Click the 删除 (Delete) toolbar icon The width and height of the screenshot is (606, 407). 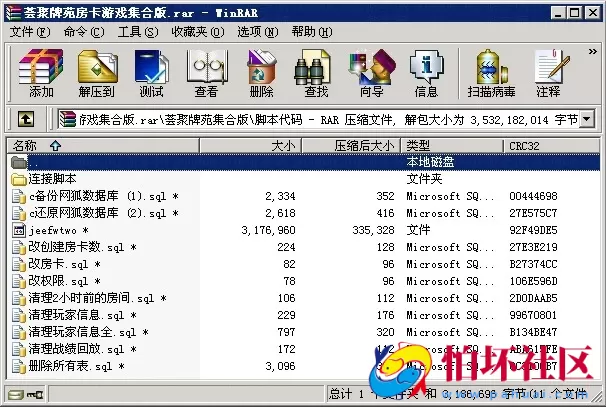[x=261, y=73]
